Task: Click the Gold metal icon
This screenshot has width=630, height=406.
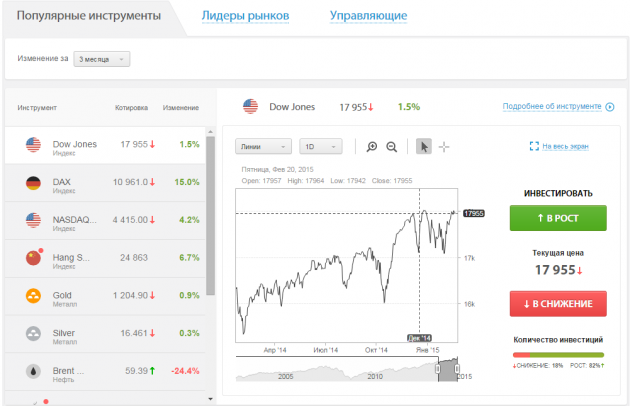Action: point(32,297)
